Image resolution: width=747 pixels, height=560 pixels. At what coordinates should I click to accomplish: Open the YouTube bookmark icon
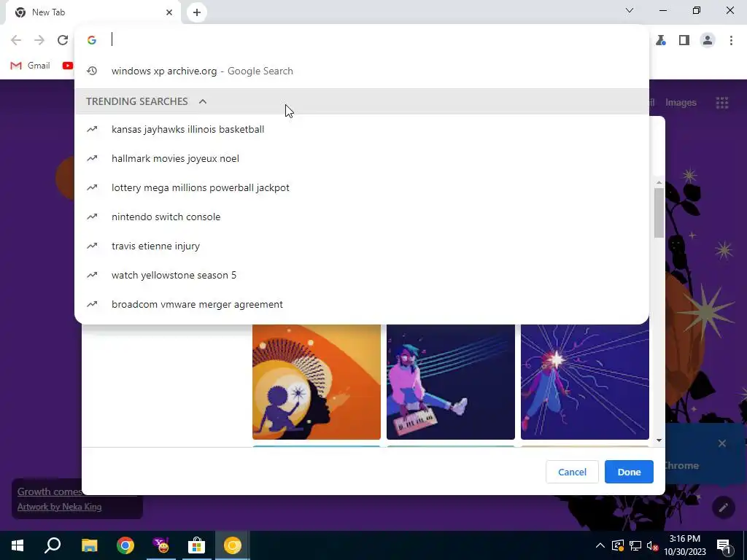[67, 66]
